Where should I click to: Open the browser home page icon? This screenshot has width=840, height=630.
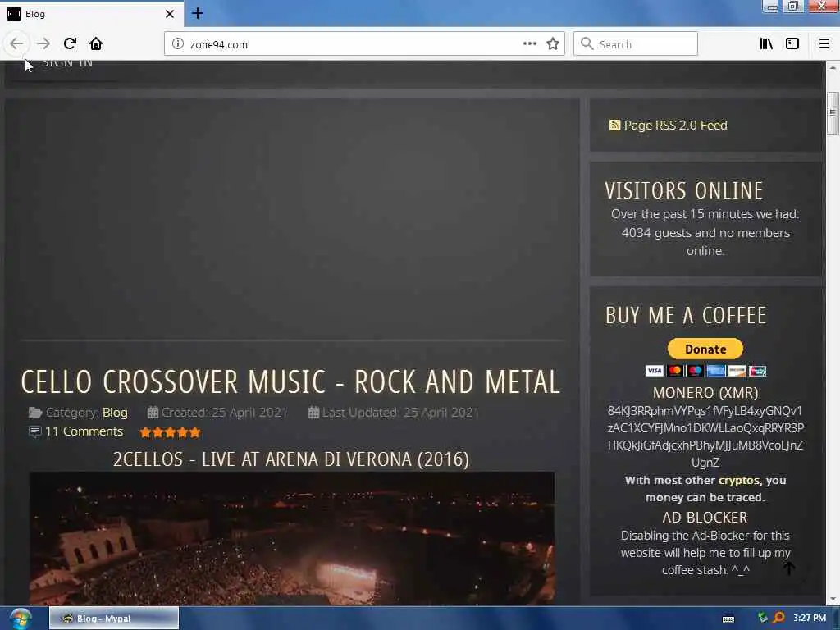(96, 43)
